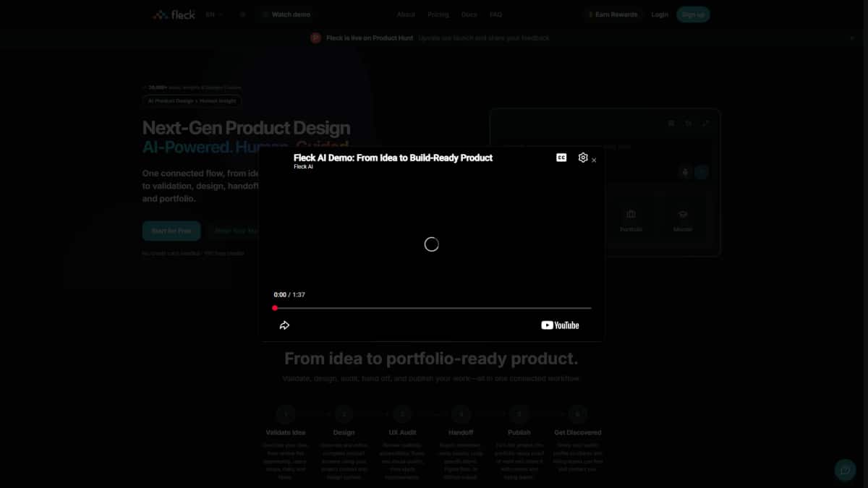Click the 'UX Audit' step title
This screenshot has width=868, height=488.
coord(402,432)
